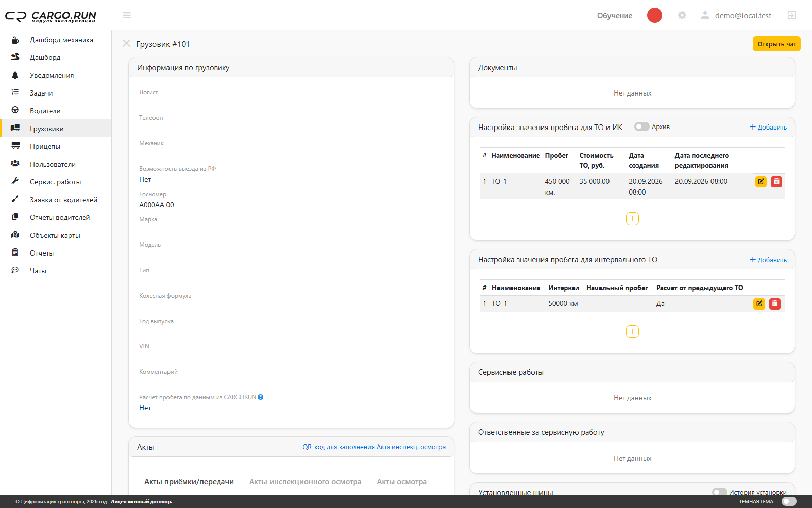Open Заявки от водителей in sidebar
This screenshot has height=508, width=812.
tap(56, 200)
